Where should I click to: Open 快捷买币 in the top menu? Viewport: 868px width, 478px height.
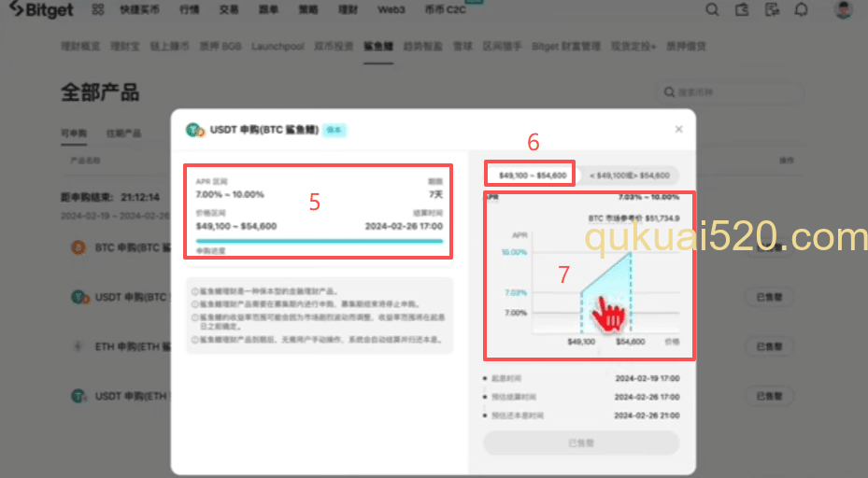tap(140, 9)
